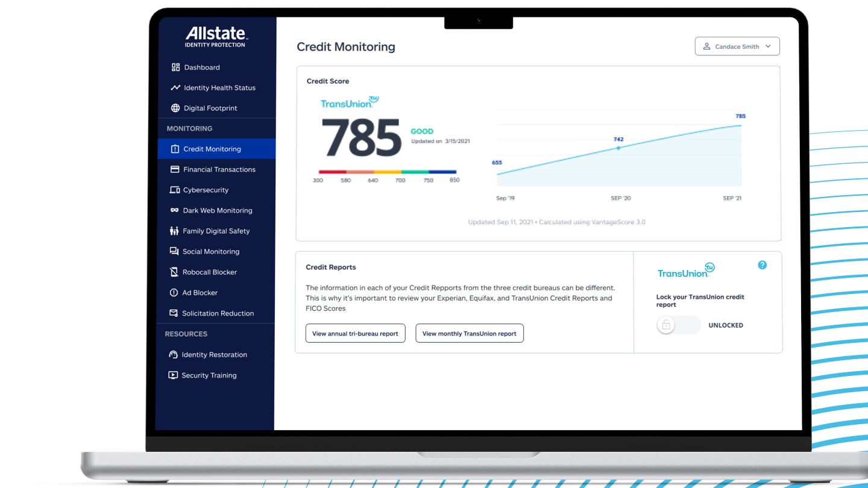Click the Updated on 3/15/2021 text
The width and height of the screenshot is (868, 488).
441,142
